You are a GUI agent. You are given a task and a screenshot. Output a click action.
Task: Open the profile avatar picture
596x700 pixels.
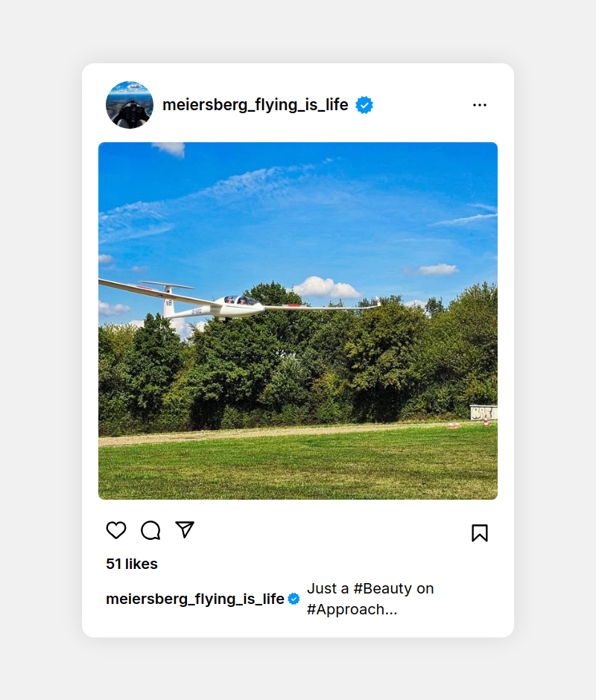pyautogui.click(x=130, y=105)
